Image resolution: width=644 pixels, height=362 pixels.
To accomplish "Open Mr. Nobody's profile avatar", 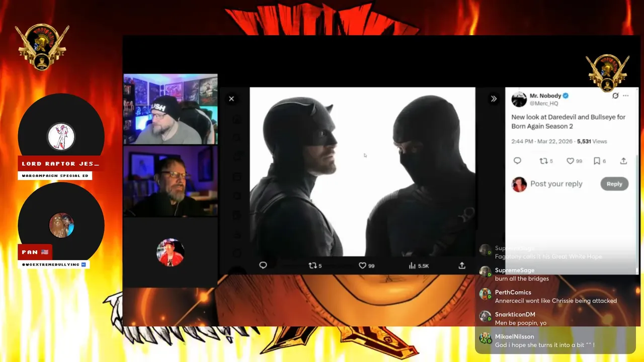I will (x=519, y=99).
